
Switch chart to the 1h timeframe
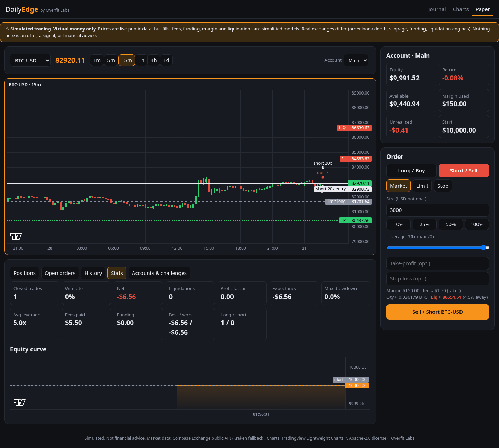[141, 60]
